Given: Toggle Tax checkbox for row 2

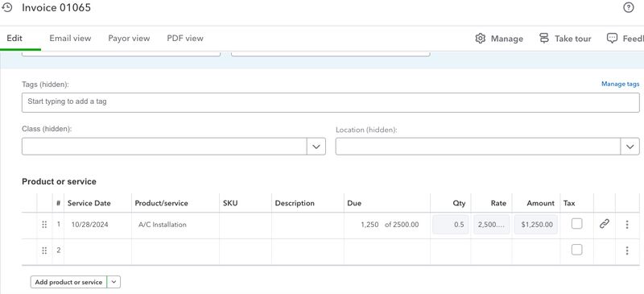Looking at the screenshot, I should click(576, 250).
